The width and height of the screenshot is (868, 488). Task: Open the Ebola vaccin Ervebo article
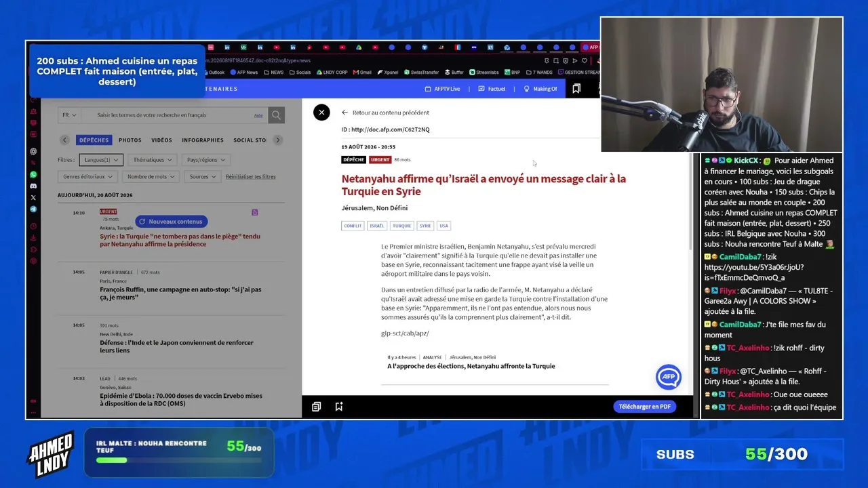coord(181,399)
